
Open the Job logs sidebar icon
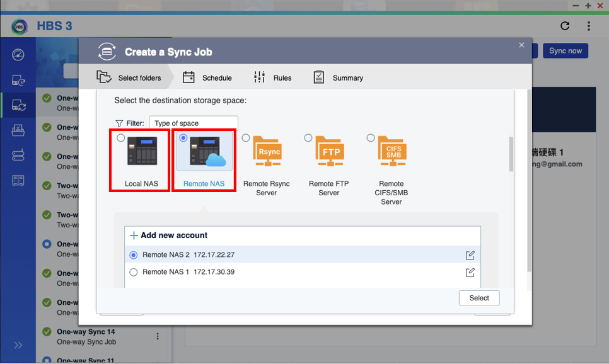[18, 181]
